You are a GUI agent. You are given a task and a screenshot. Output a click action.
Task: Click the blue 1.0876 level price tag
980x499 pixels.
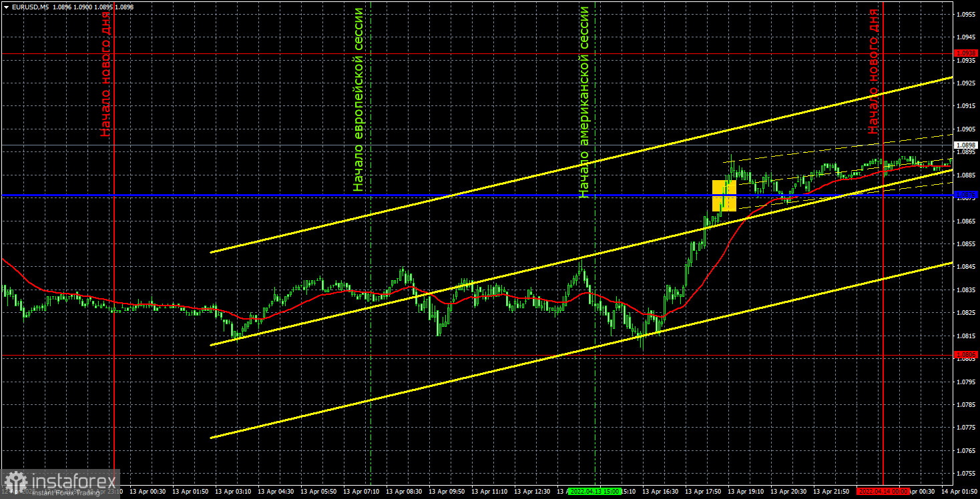click(x=965, y=195)
